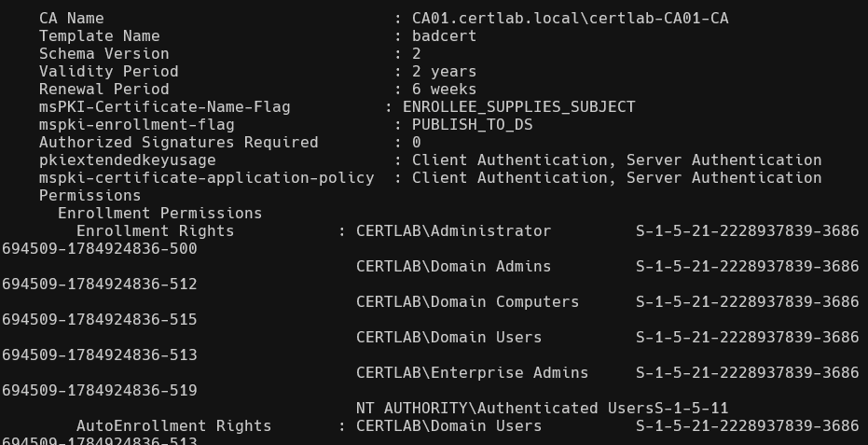
Task: Click the mspki-certificate-application-policy label
Action: pyautogui.click(x=206, y=177)
